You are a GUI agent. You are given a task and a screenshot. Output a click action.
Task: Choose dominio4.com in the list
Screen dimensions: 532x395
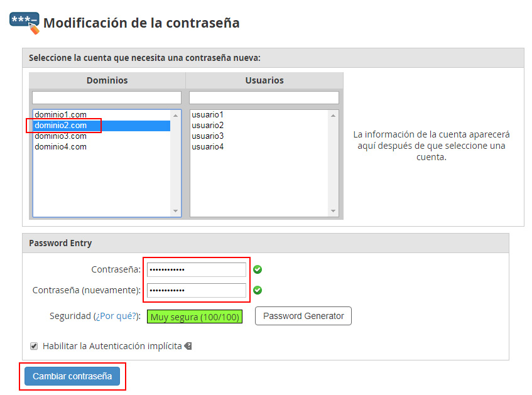click(60, 147)
